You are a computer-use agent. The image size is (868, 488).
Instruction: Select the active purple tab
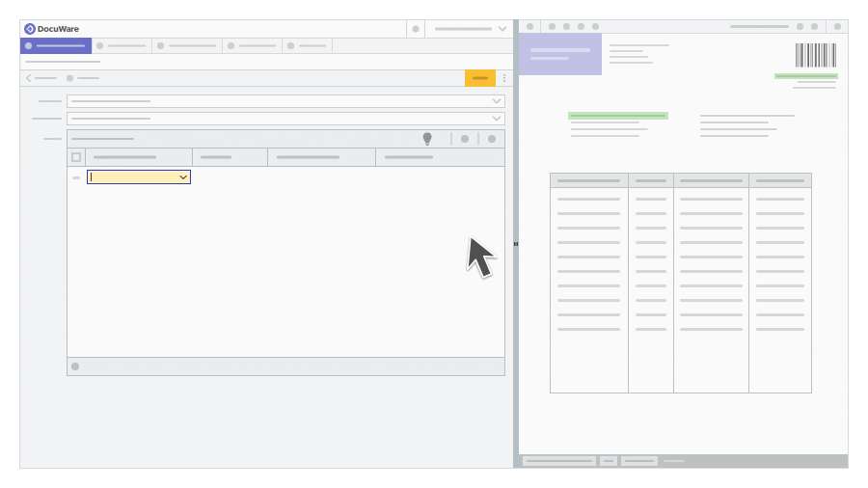[x=56, y=45]
